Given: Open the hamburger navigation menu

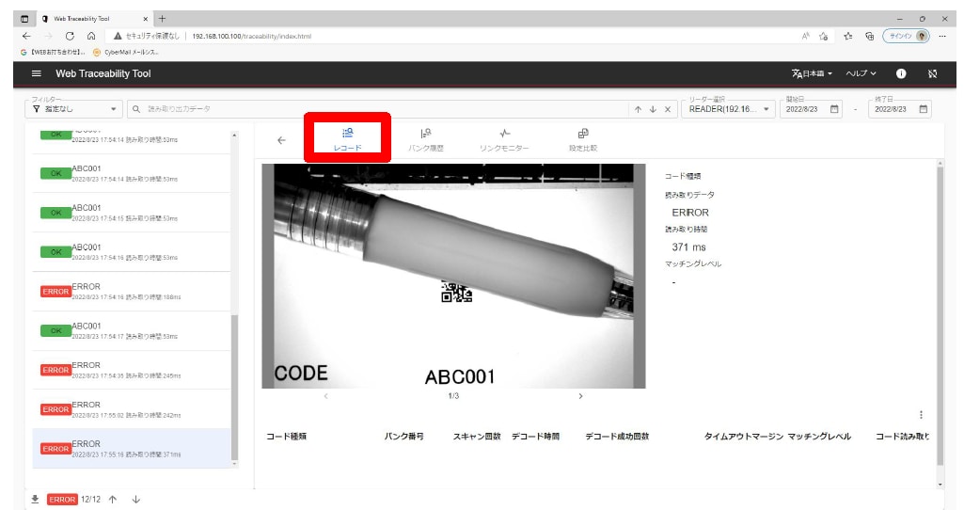Looking at the screenshot, I should [x=37, y=73].
